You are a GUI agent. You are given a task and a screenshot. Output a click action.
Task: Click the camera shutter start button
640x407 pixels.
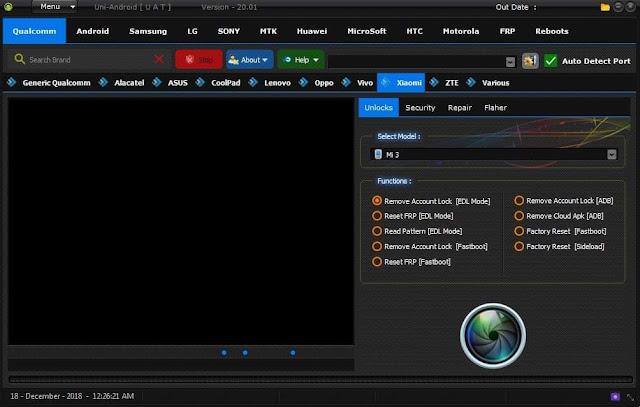(x=493, y=336)
